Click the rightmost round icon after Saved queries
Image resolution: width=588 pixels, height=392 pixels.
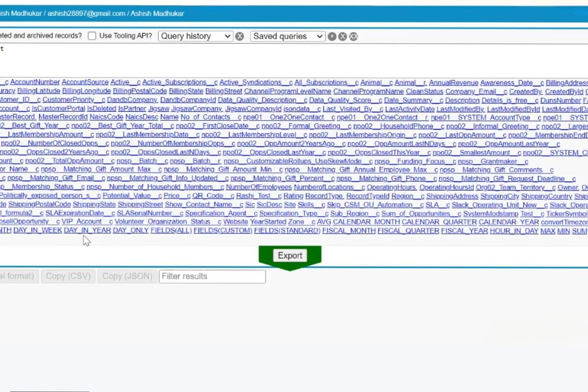(x=353, y=36)
